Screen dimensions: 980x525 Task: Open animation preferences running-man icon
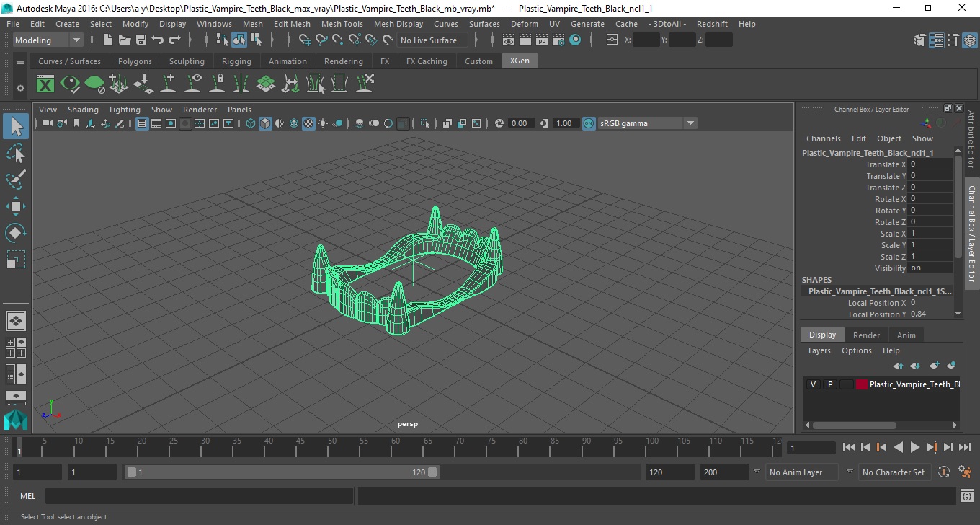click(965, 472)
